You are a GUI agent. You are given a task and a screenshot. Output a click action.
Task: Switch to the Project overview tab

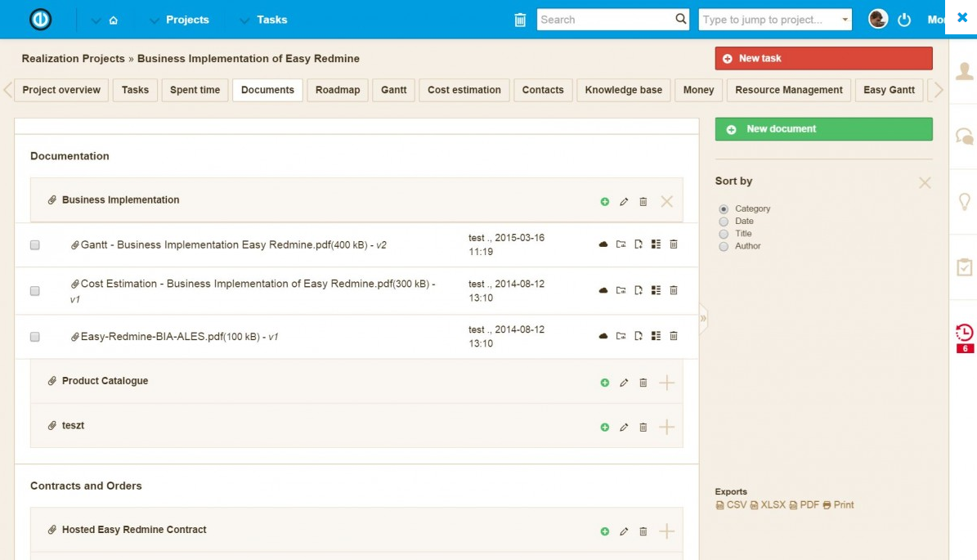tap(61, 90)
